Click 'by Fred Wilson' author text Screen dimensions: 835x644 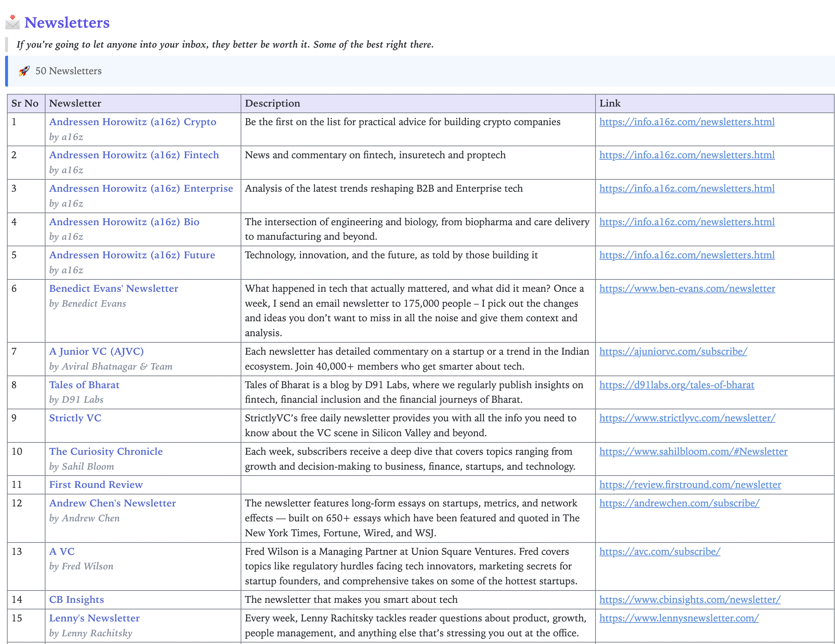[82, 567]
